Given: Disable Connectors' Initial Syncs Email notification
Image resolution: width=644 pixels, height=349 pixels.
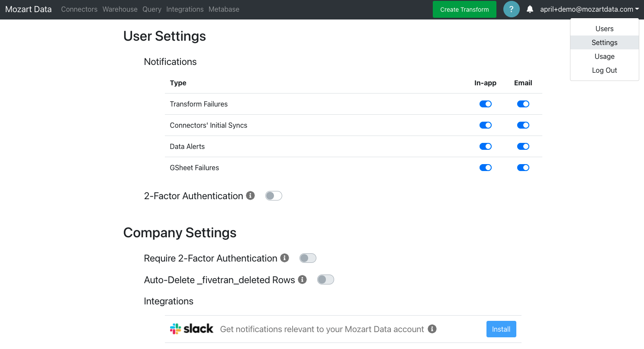Looking at the screenshot, I should [523, 125].
